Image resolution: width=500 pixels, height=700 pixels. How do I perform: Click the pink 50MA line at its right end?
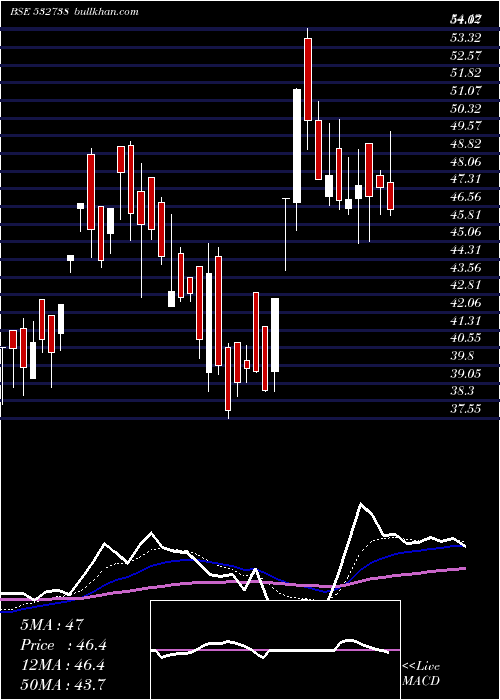465,568
